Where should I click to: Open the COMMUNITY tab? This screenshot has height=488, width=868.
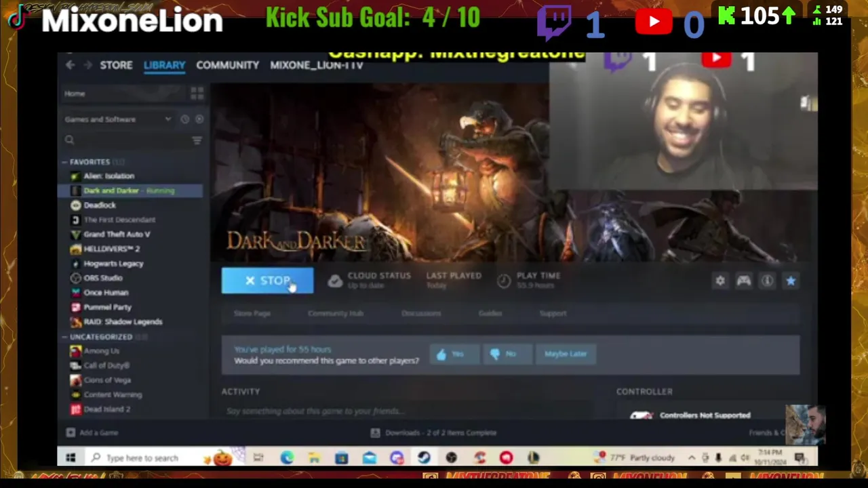coord(227,65)
